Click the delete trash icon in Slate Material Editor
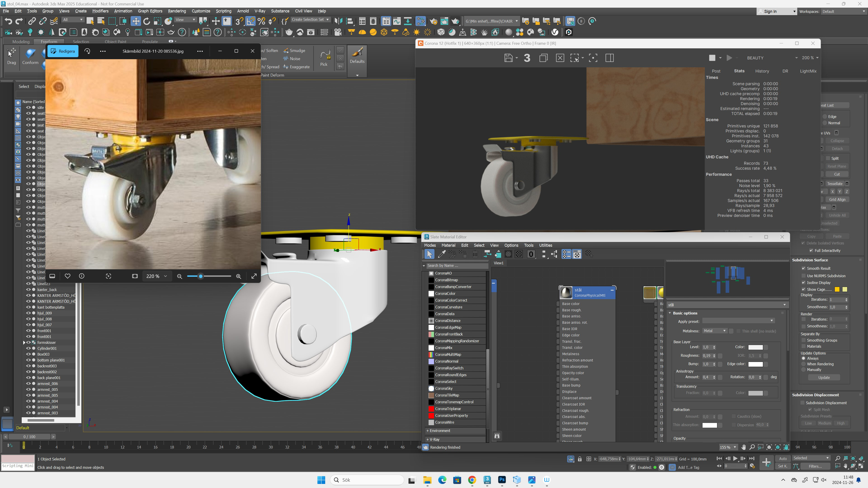Screen dimensions: 868x488 (x=475, y=254)
